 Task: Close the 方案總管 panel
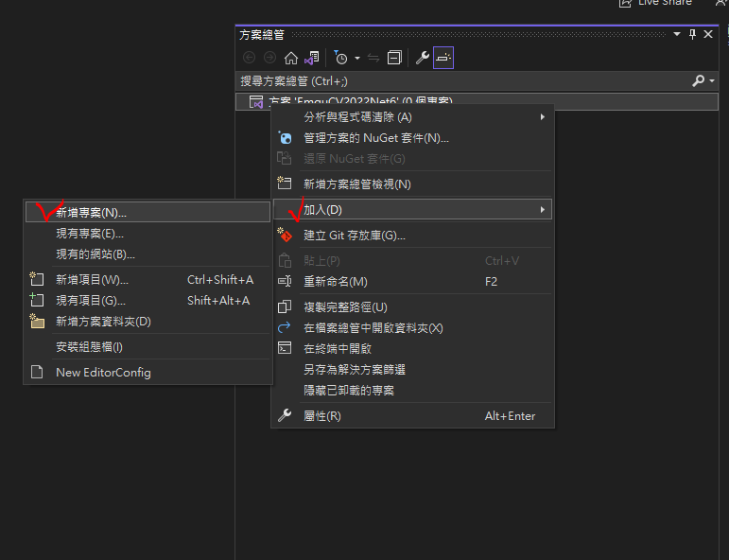click(708, 34)
